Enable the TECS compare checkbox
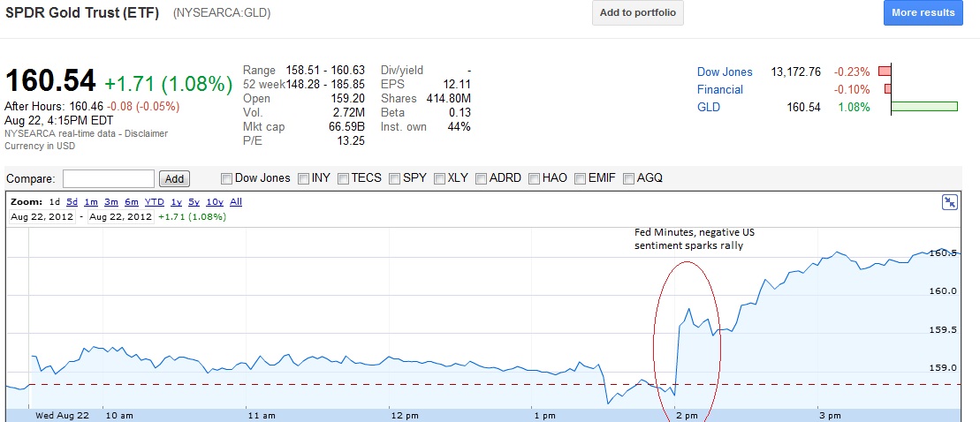The height and width of the screenshot is (422, 980). click(x=343, y=178)
